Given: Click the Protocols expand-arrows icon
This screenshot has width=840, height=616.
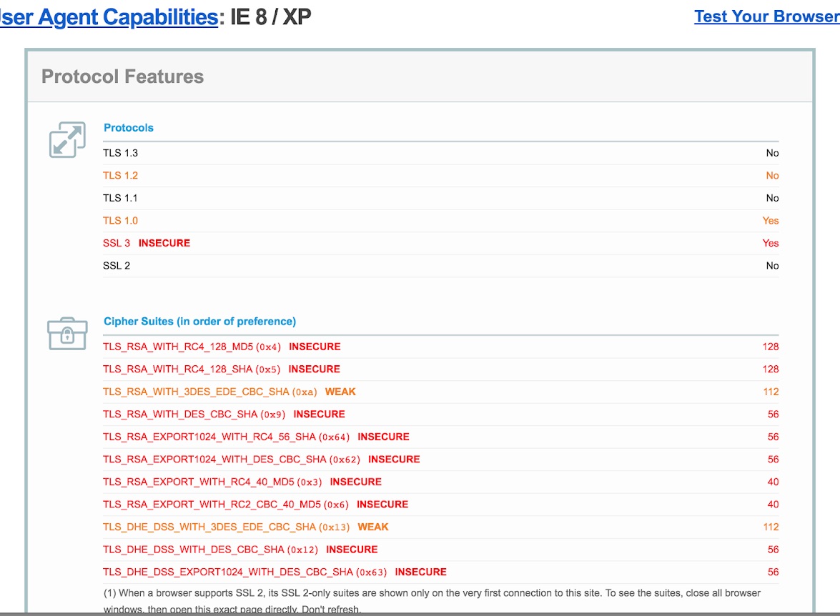Looking at the screenshot, I should 67,139.
